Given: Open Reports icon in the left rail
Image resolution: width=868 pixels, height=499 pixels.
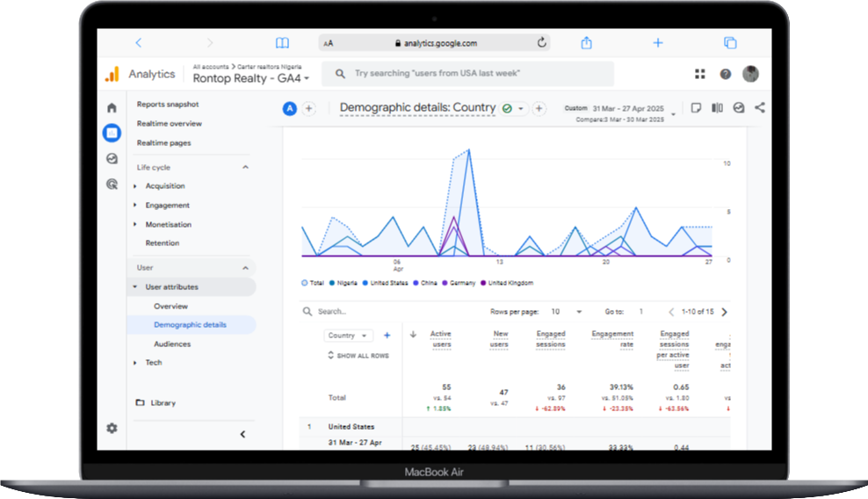Looking at the screenshot, I should click(x=112, y=133).
